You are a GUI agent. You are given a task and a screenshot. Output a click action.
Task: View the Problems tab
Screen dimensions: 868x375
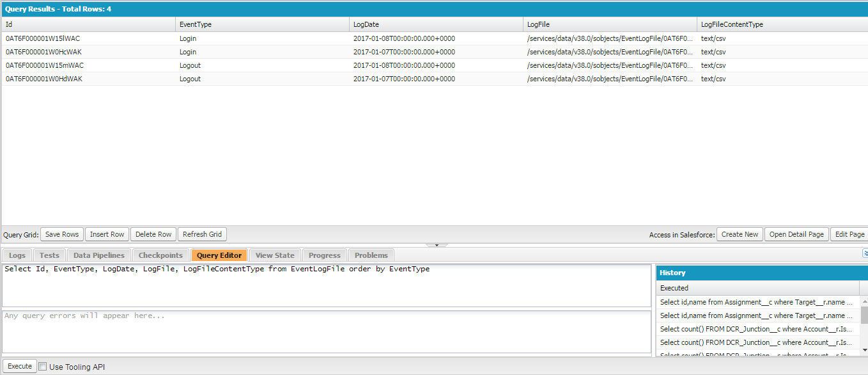(371, 255)
